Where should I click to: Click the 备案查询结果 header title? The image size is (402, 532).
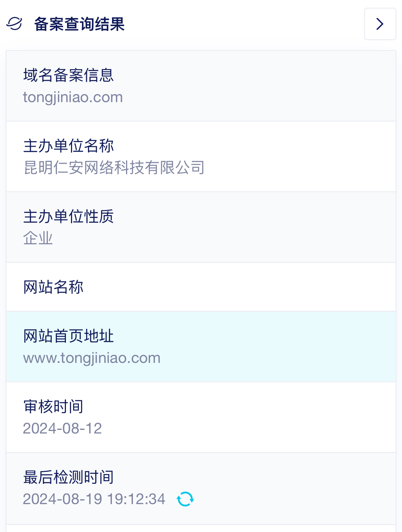79,24
